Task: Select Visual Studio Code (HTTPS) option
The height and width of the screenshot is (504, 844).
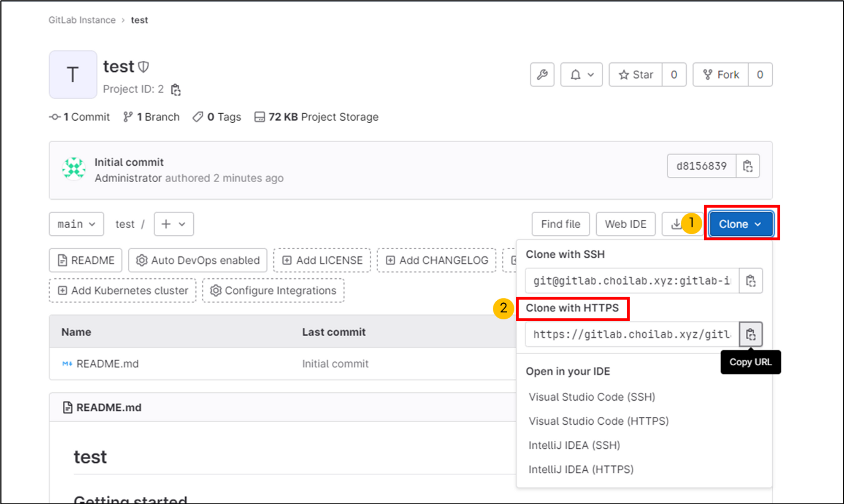Action: (598, 421)
